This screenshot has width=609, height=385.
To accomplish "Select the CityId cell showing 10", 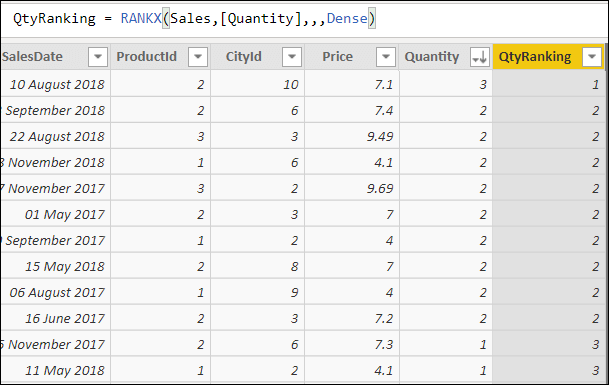I will point(258,84).
